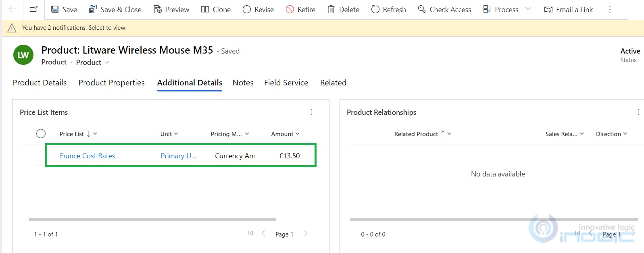Email a Link to this record

pos(568,9)
